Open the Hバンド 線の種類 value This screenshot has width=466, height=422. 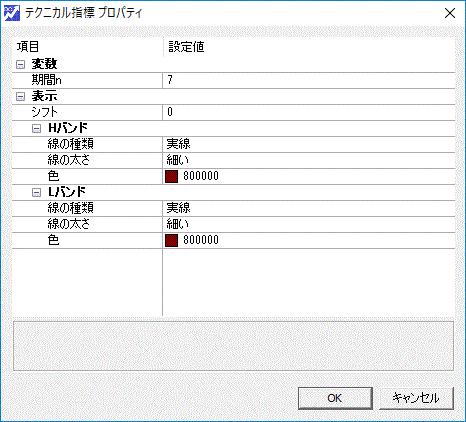click(x=309, y=144)
